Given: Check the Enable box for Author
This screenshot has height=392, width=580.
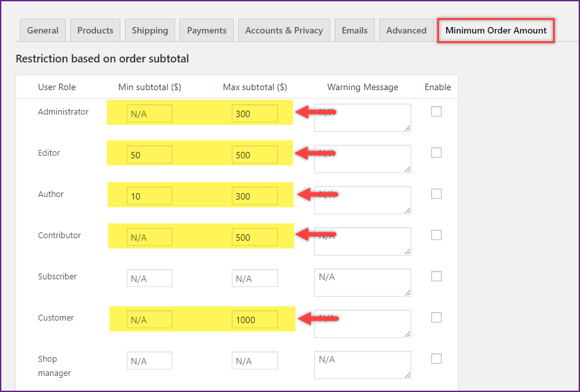Looking at the screenshot, I should [436, 194].
